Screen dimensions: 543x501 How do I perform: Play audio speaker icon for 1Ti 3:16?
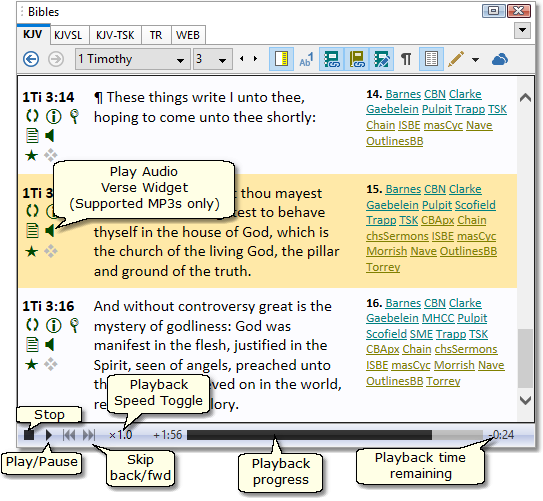click(x=50, y=345)
